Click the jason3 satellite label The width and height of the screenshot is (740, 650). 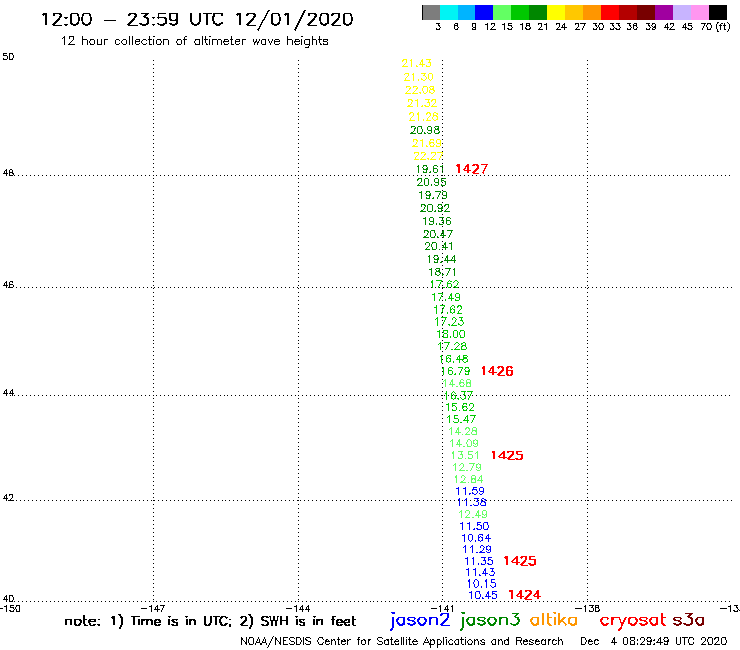pyautogui.click(x=490, y=620)
